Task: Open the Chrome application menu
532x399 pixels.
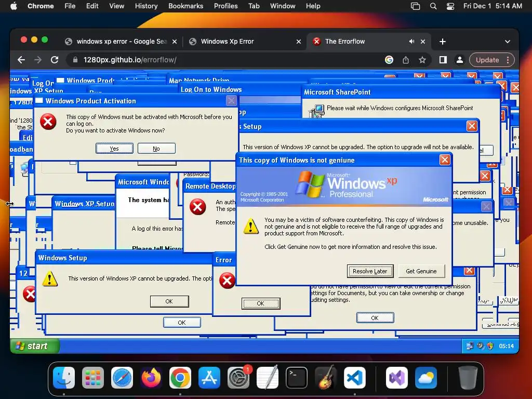Action: pos(41,6)
